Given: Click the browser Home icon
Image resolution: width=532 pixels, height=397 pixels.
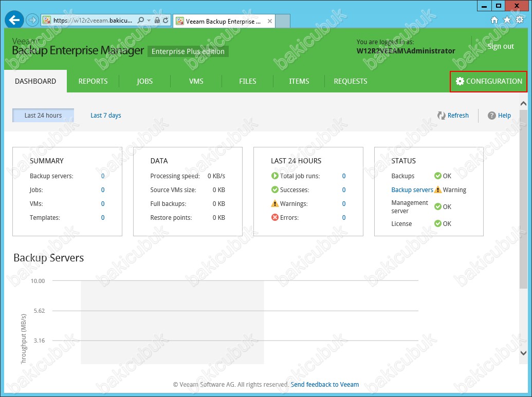Looking at the screenshot, I should pos(494,20).
